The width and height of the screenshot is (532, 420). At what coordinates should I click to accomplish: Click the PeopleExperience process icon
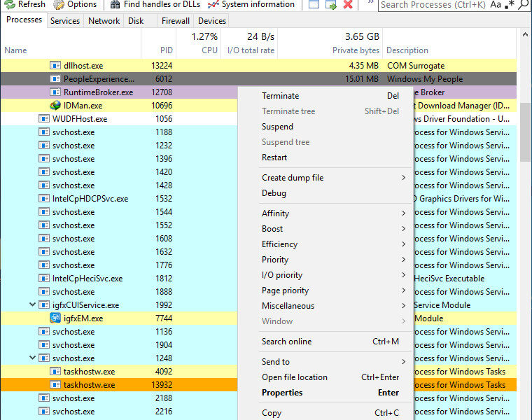click(55, 78)
